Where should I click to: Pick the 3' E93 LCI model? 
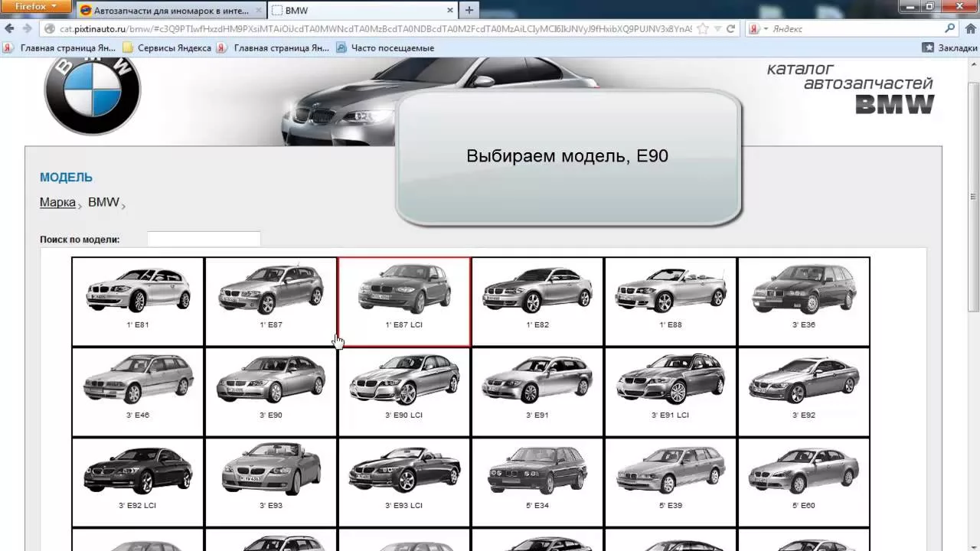[404, 482]
